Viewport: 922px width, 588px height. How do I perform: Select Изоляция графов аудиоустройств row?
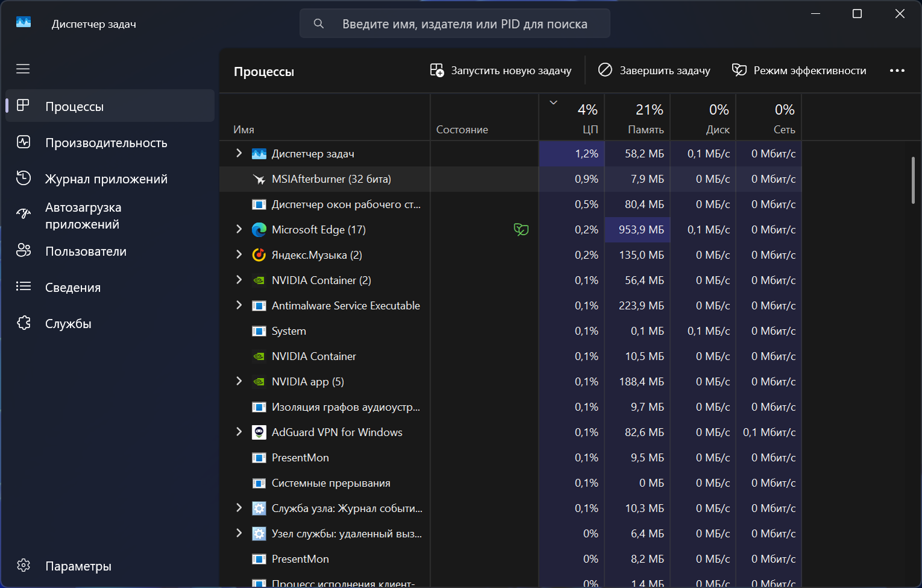510,407
